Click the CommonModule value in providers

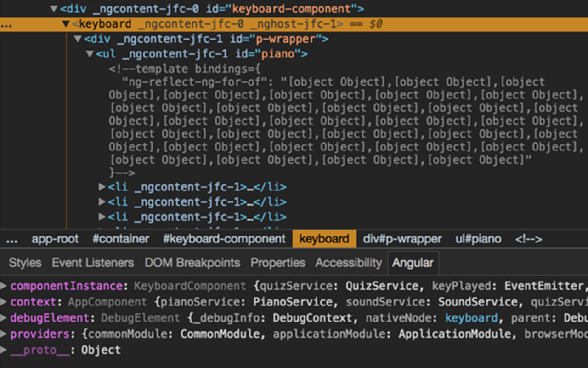click(220, 334)
